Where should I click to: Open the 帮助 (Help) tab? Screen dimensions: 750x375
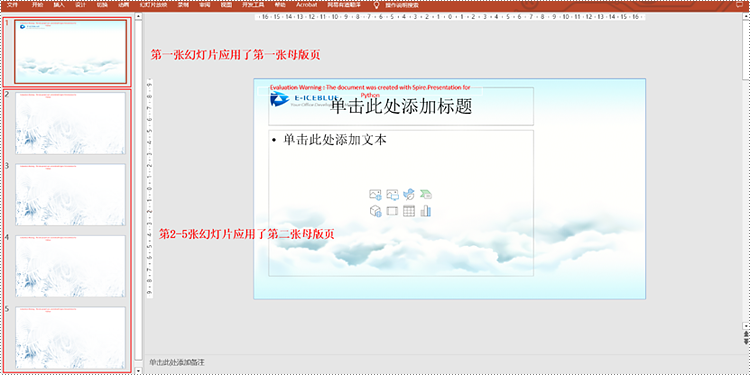click(x=280, y=5)
